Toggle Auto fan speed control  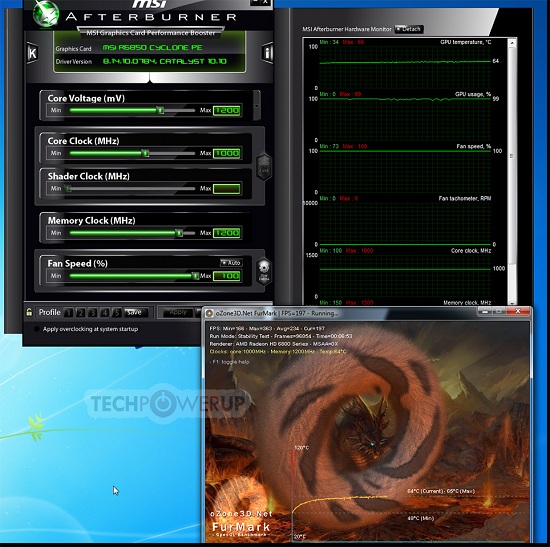(231, 262)
